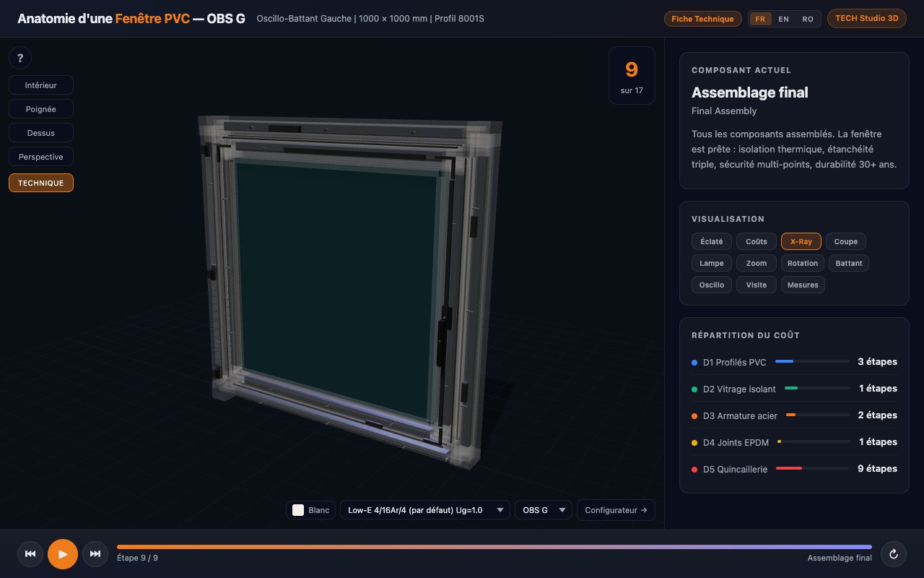The height and width of the screenshot is (578, 924).
Task: Click the Assemblage final component title
Action: (750, 92)
